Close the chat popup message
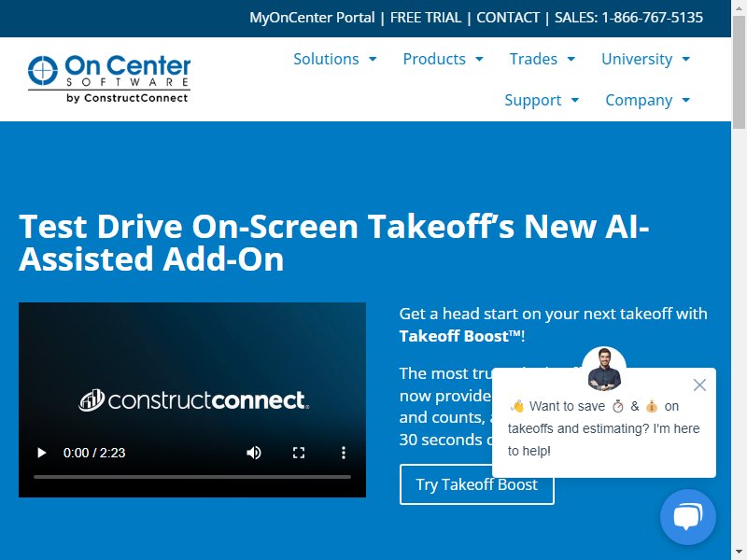Screen dimensions: 747x560 699,385
